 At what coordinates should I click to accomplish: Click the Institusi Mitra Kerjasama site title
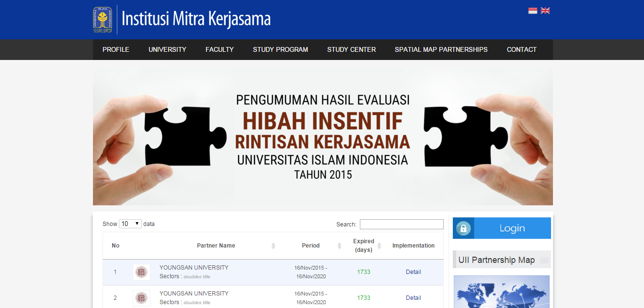click(x=196, y=19)
